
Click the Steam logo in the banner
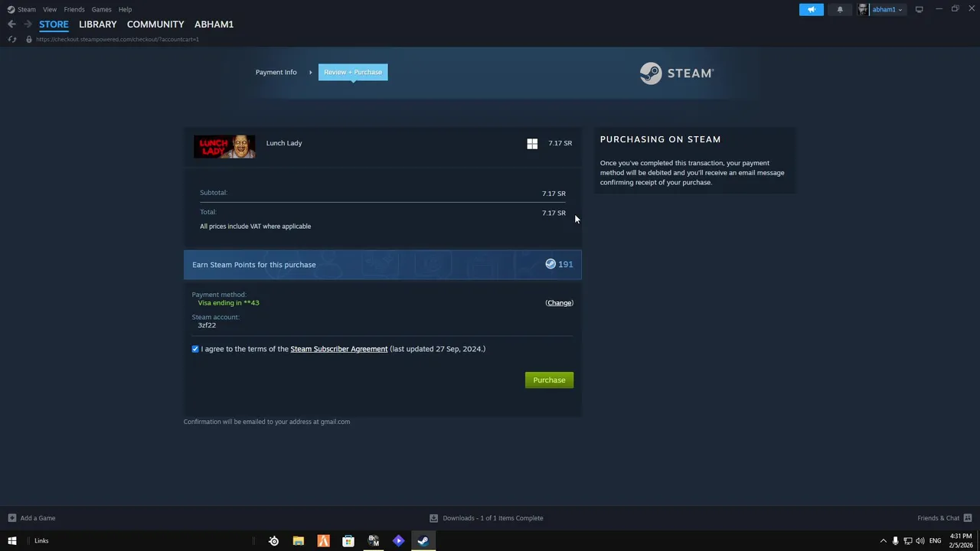(677, 73)
